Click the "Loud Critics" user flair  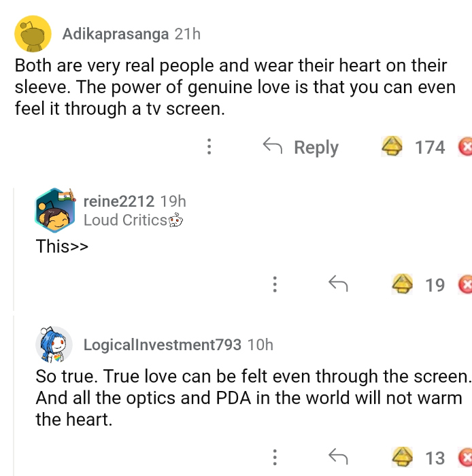pyautogui.click(x=125, y=220)
